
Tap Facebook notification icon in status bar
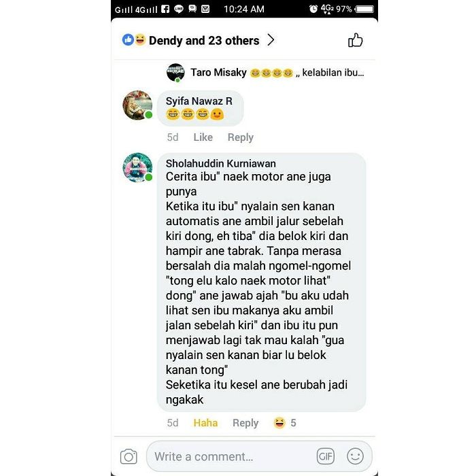pos(165,9)
